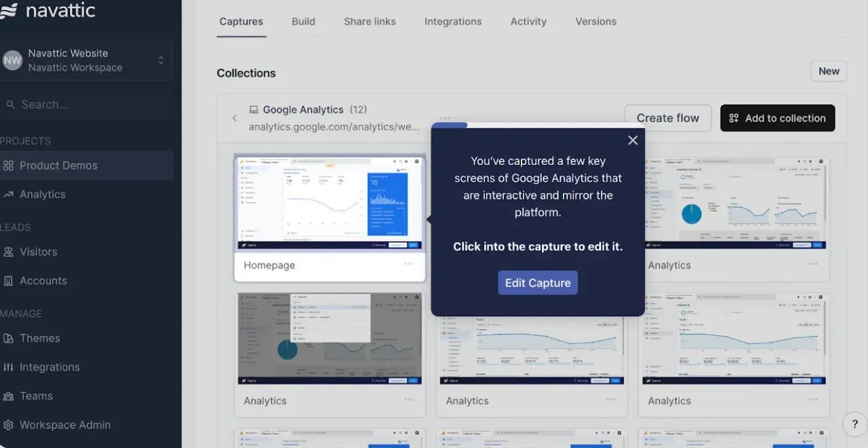Click the Navattic logo
The image size is (868, 448).
click(47, 11)
